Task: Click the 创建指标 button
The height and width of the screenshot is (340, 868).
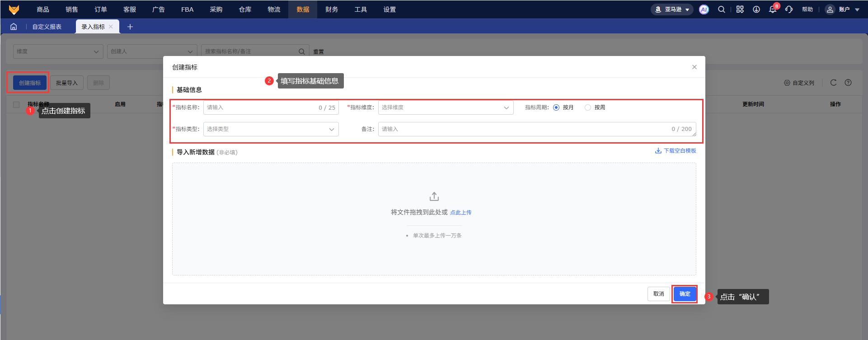Action: coord(30,83)
